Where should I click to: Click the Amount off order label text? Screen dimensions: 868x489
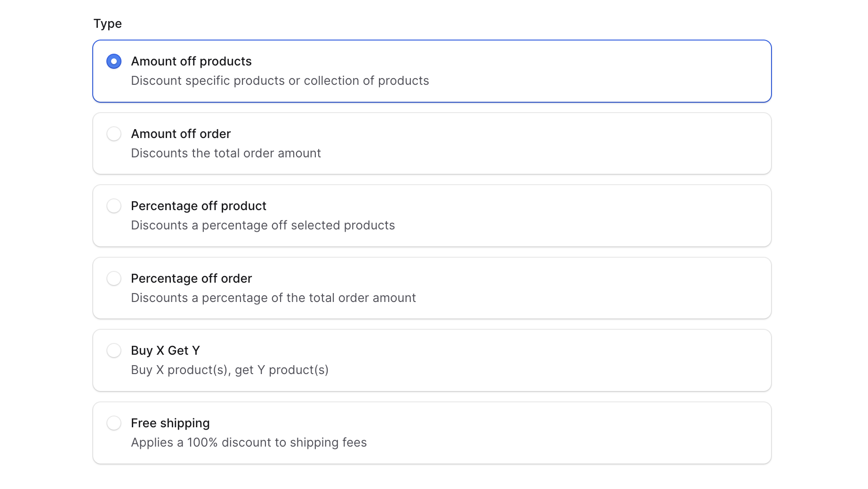click(181, 134)
